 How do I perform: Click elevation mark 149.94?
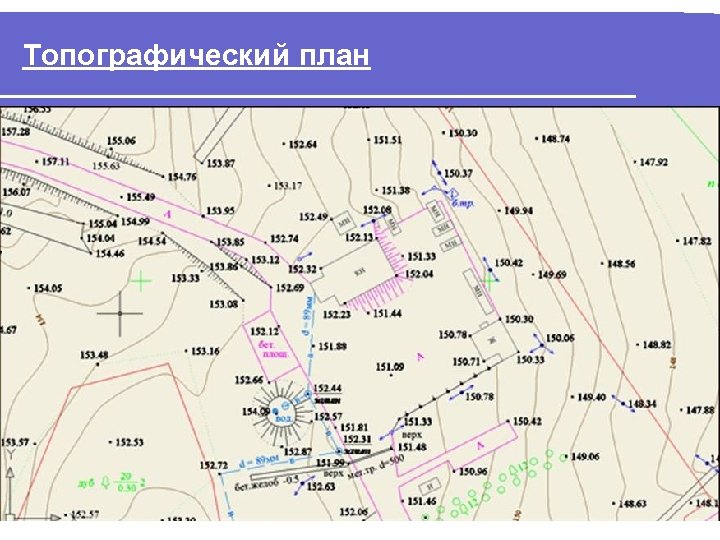[518, 211]
